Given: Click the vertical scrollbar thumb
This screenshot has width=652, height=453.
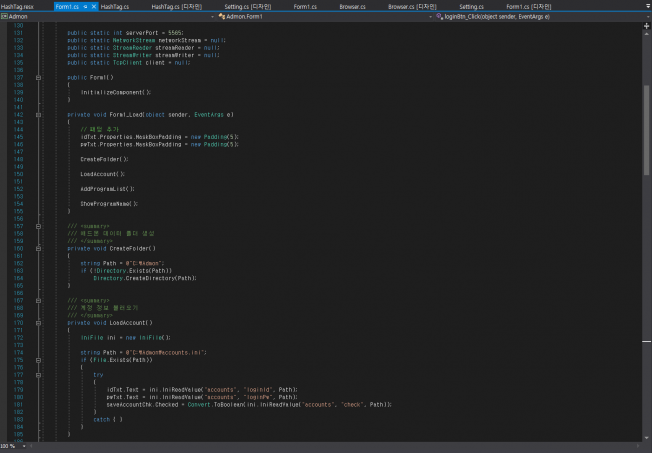Looking at the screenshot, I should click(647, 130).
